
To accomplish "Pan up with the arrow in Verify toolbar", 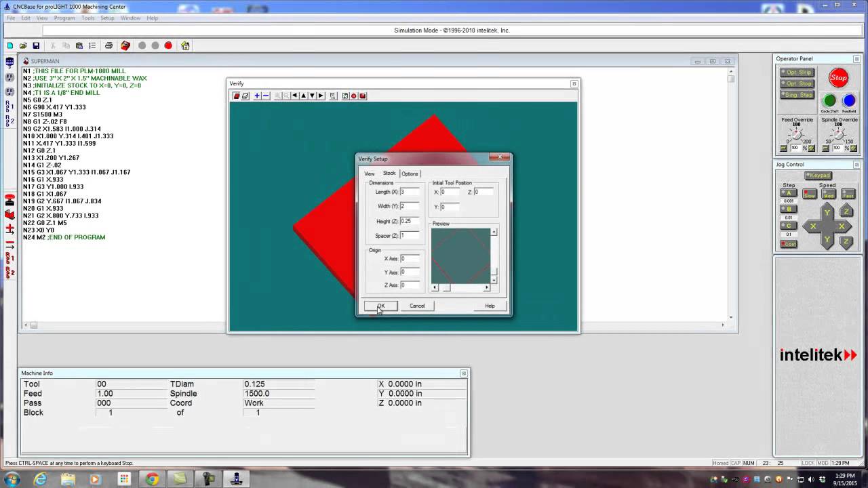I will [303, 96].
